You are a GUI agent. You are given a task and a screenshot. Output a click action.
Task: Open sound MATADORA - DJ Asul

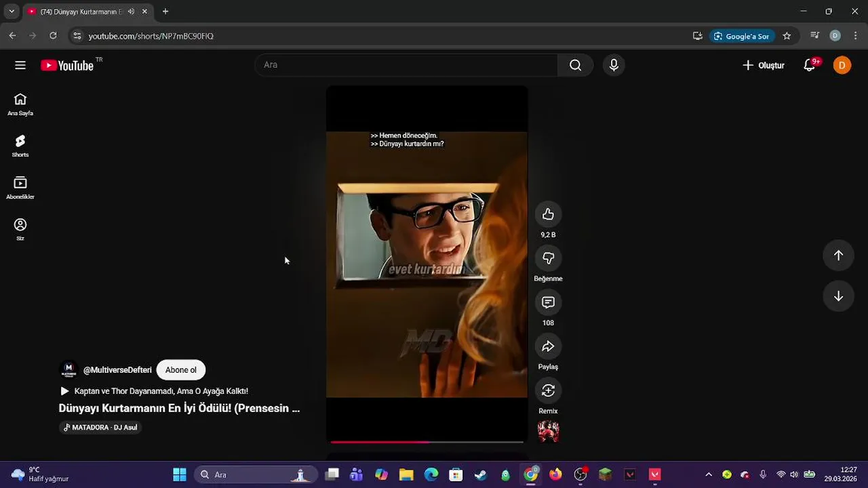coord(100,428)
